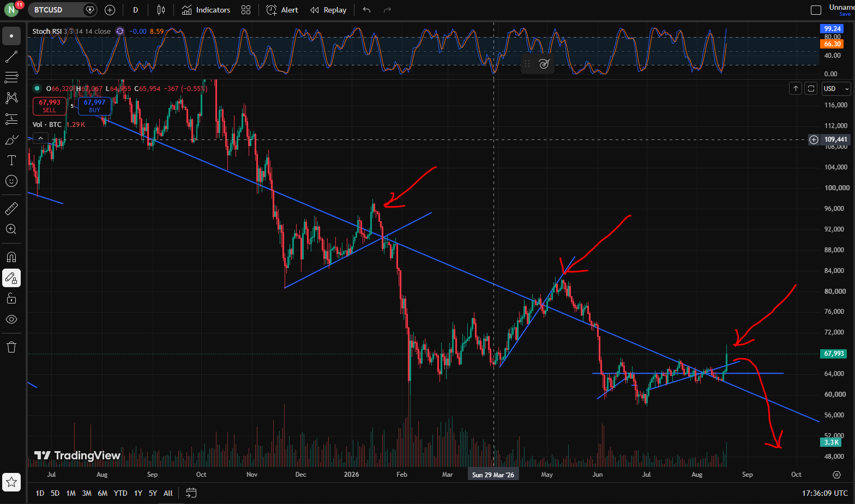This screenshot has width=855, height=504.
Task: Select the ruler measure tool
Action: 11,208
